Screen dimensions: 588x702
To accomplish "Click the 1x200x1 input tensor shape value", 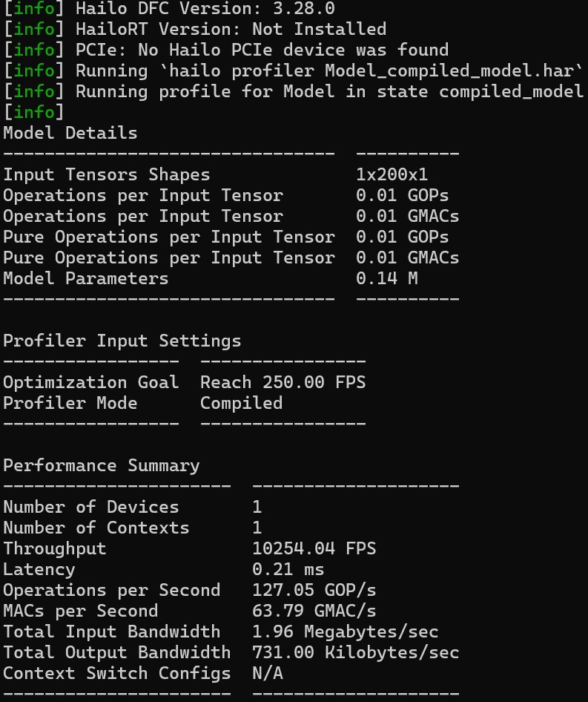I will (392, 175).
